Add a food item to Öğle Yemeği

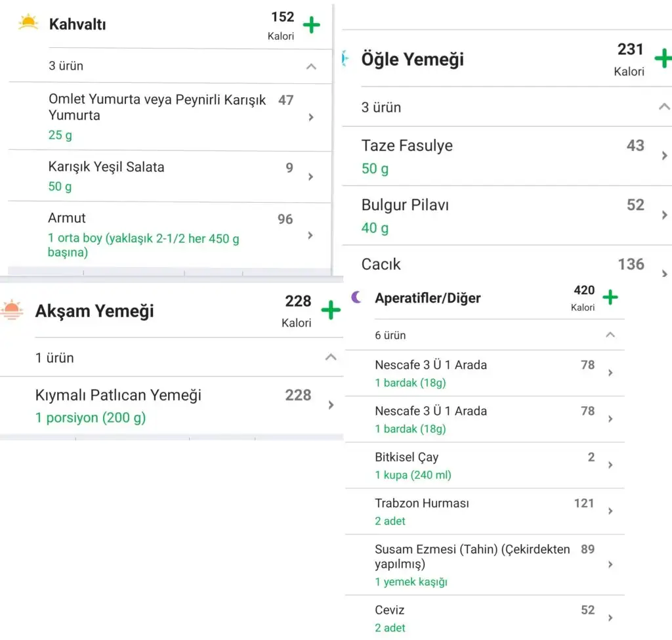[x=663, y=59]
